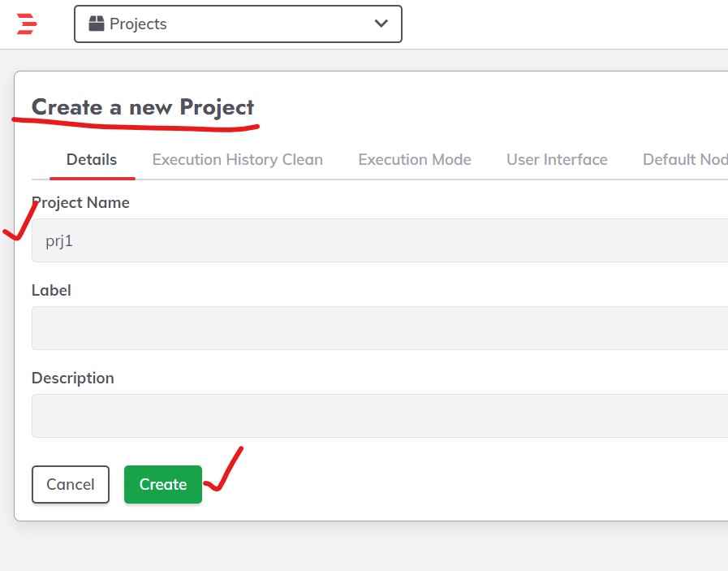Click the "Label" field label text
This screenshot has width=728, height=571.
pos(51,290)
